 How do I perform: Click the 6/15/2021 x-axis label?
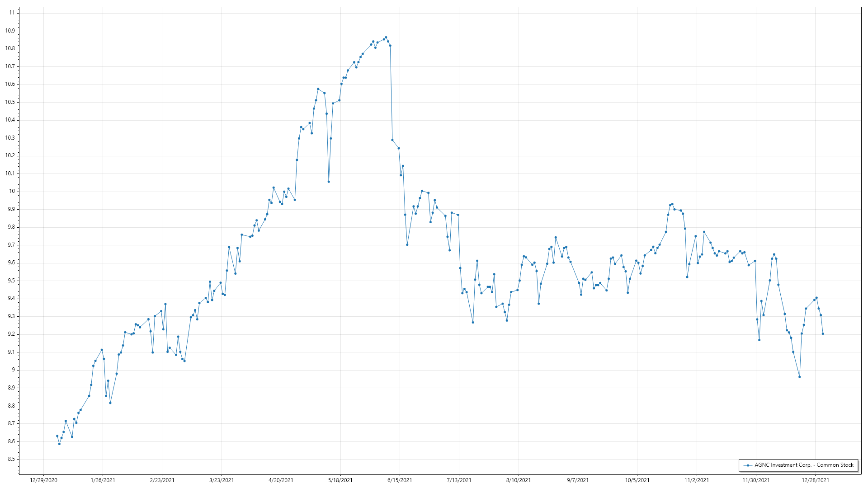point(400,480)
